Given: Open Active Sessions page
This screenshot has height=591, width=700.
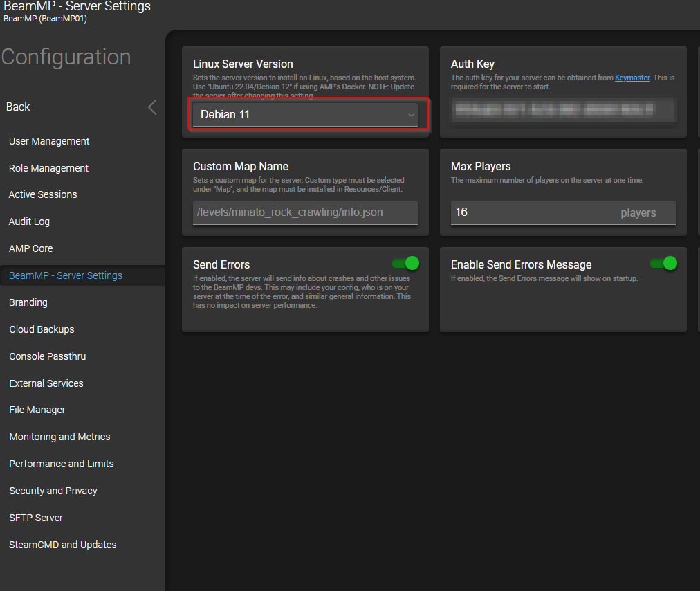Looking at the screenshot, I should pyautogui.click(x=43, y=194).
